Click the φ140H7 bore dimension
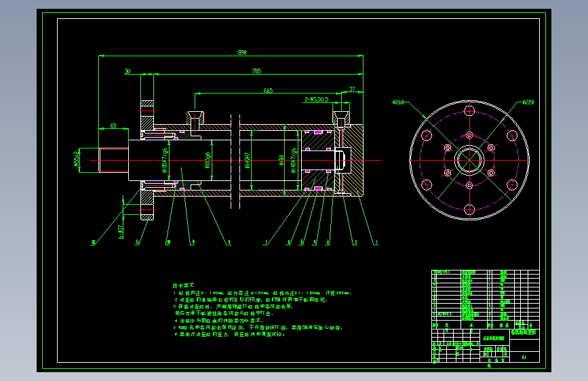 247,160
